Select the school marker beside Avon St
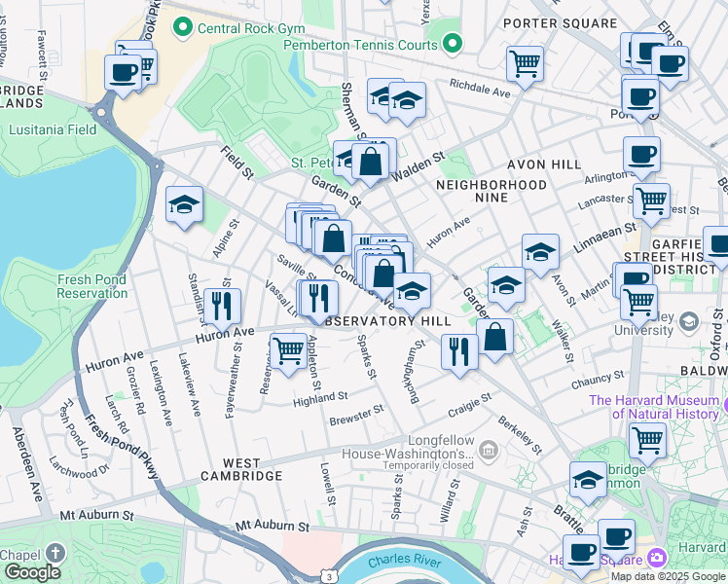This screenshot has width=728, height=584. pyautogui.click(x=540, y=252)
